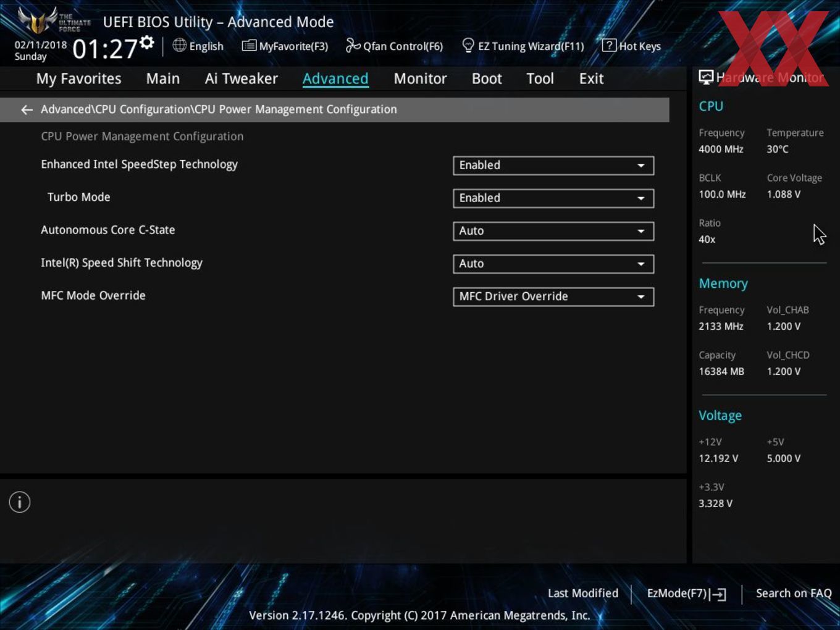Click the Qfan Control fan icon
The image size is (840, 630).
pos(353,45)
